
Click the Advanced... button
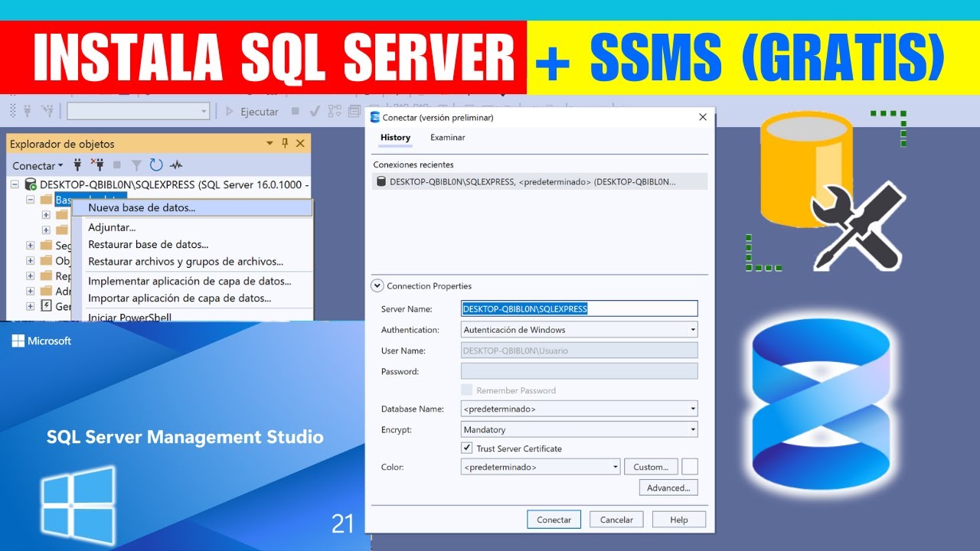668,487
